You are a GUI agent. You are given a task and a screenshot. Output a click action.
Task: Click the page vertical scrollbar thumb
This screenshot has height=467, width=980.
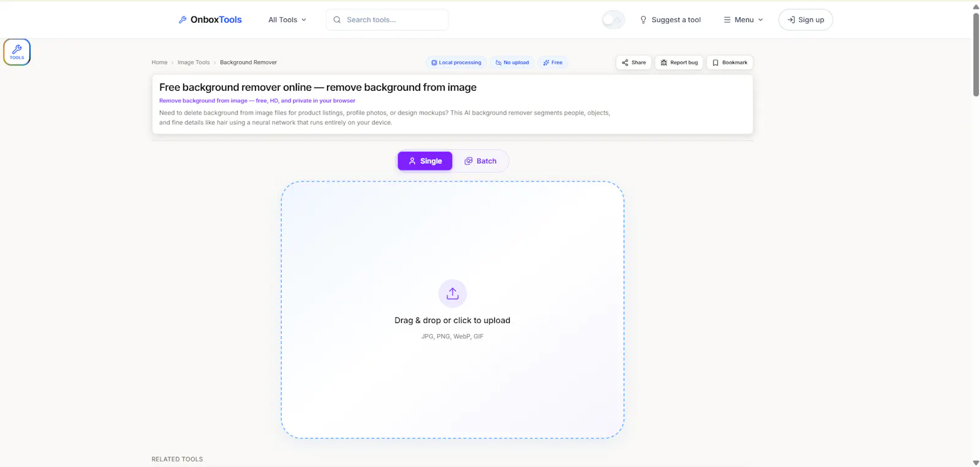976,54
